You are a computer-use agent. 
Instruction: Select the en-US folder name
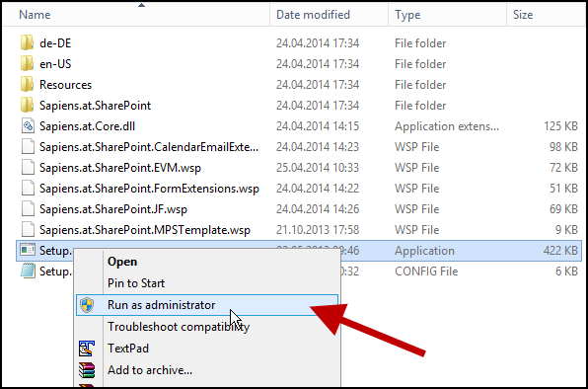(55, 64)
